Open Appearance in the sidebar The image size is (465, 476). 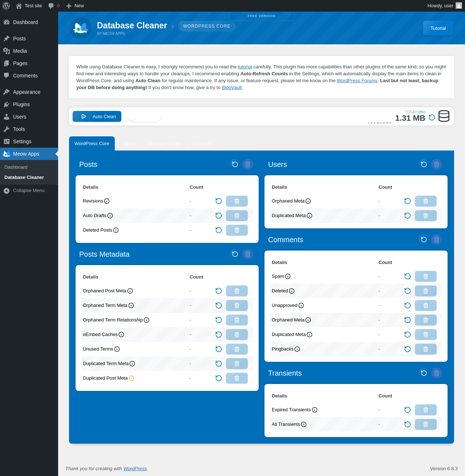pyautogui.click(x=29, y=92)
